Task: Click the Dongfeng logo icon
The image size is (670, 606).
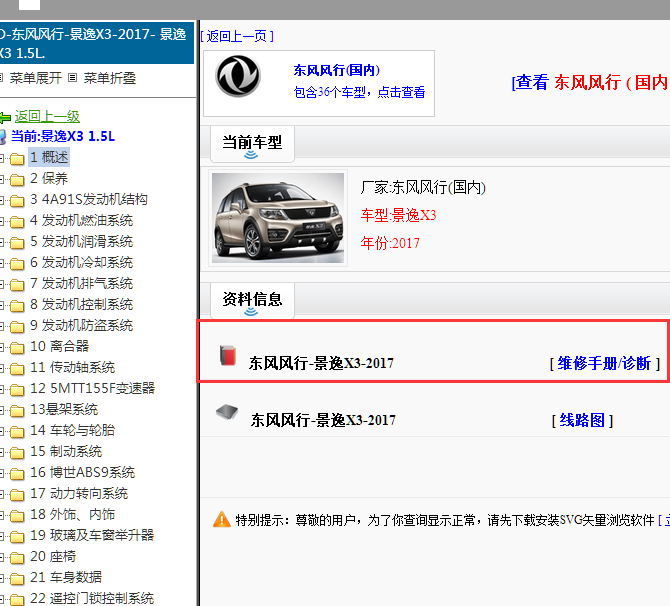Action: 238,76
